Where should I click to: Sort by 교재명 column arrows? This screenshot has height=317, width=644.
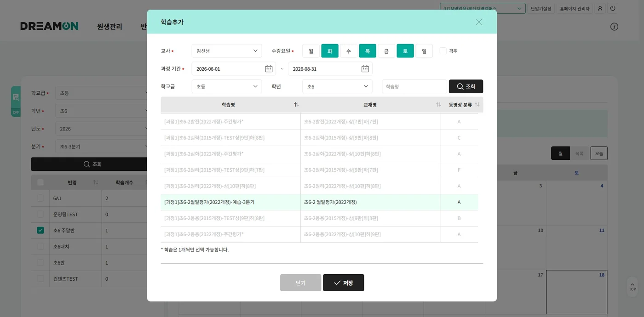click(438, 105)
